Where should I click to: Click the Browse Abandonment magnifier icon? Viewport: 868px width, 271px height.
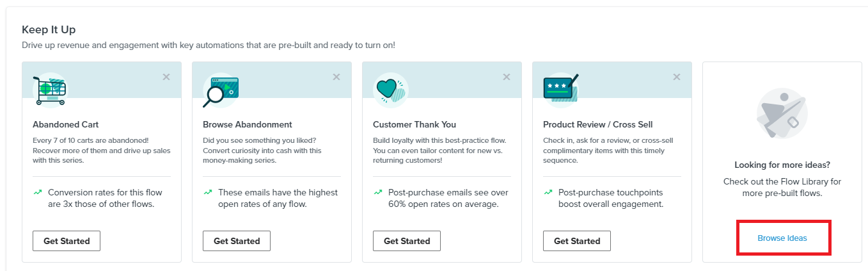click(221, 90)
